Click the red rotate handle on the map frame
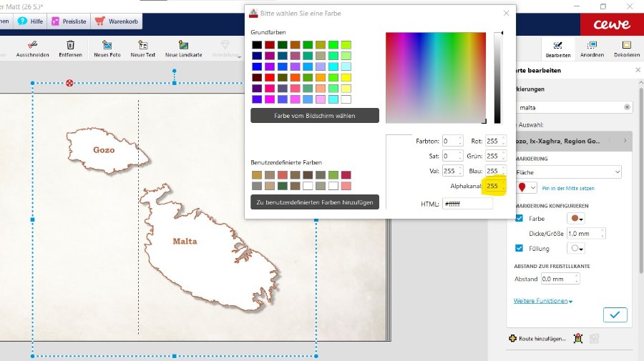644x361 pixels. 70,83
